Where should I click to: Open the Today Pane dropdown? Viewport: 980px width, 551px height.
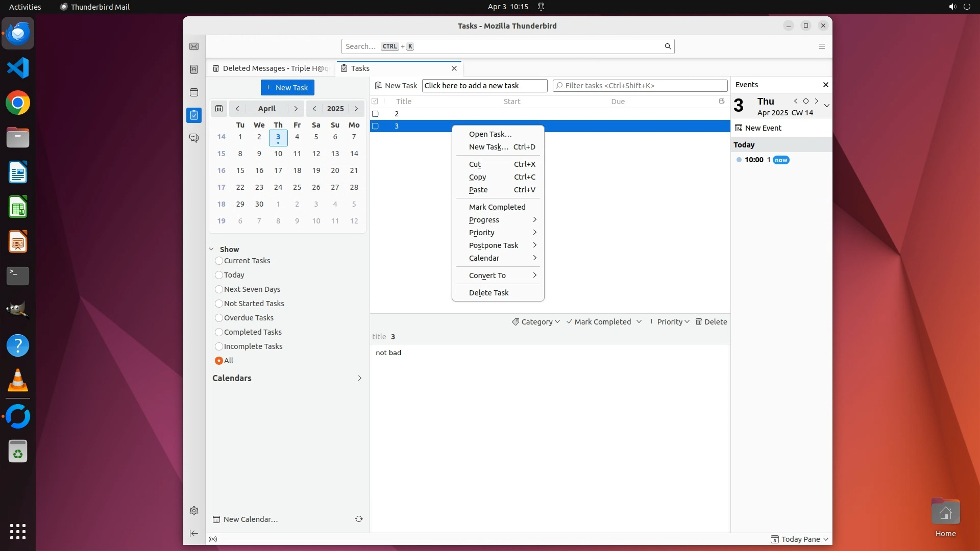(800, 539)
